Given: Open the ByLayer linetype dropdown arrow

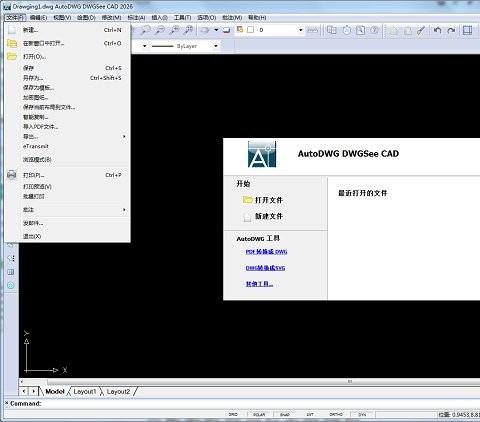Looking at the screenshot, I should tap(216, 46).
